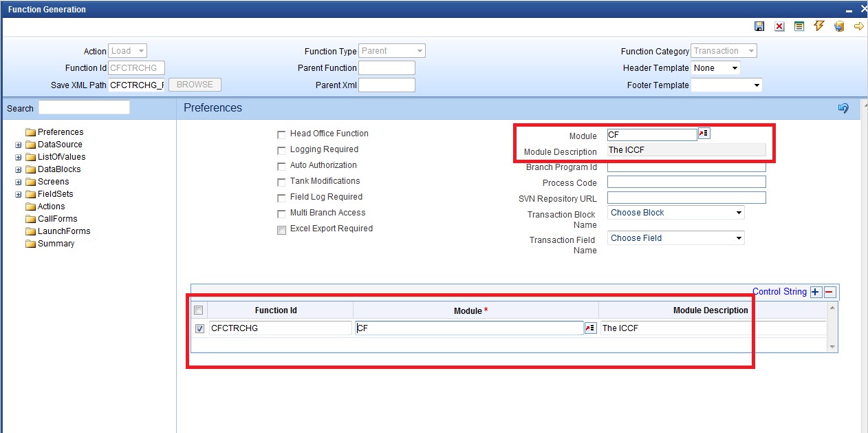Click the Function Id column header

(x=276, y=310)
